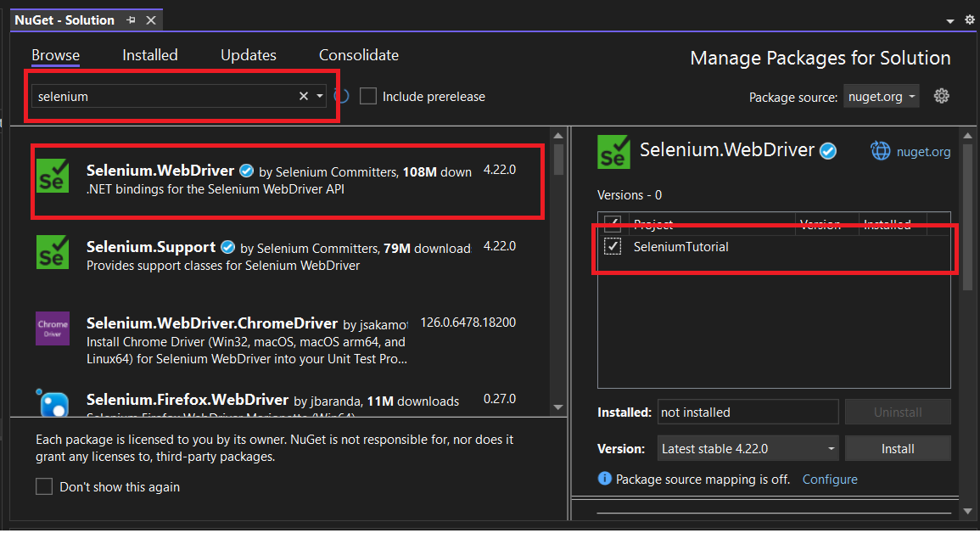Open the Package source dropdown
The width and height of the screenshot is (980, 550).
881,96
